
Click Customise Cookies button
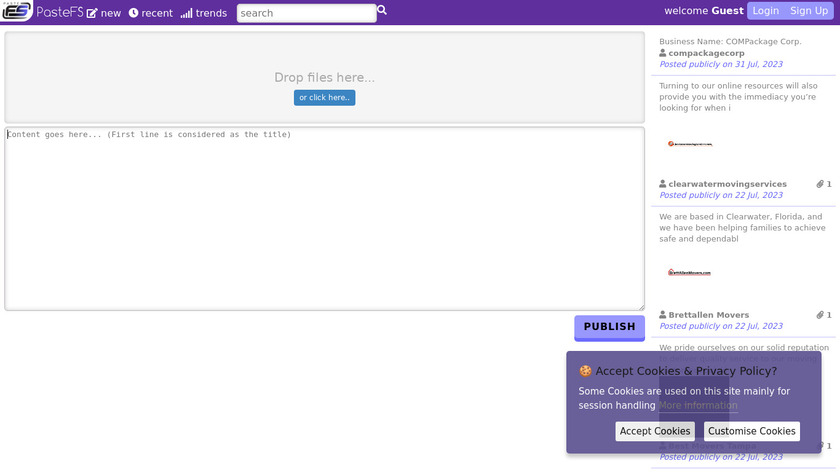click(752, 431)
